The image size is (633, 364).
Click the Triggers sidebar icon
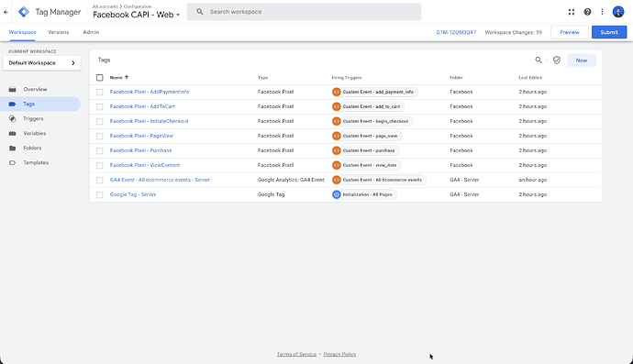pyautogui.click(x=13, y=118)
